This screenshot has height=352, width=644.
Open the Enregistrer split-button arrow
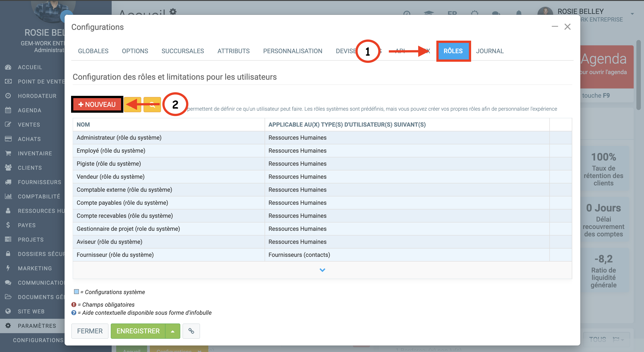172,331
